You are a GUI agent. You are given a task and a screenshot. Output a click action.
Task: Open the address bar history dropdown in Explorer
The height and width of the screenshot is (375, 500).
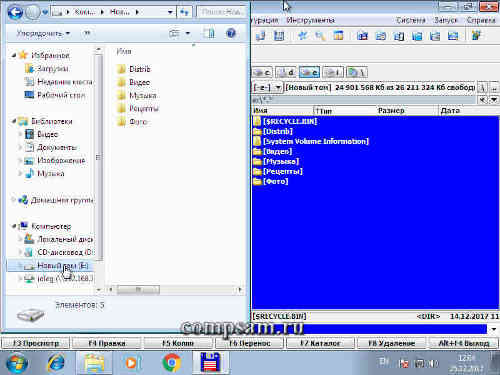pos(170,12)
